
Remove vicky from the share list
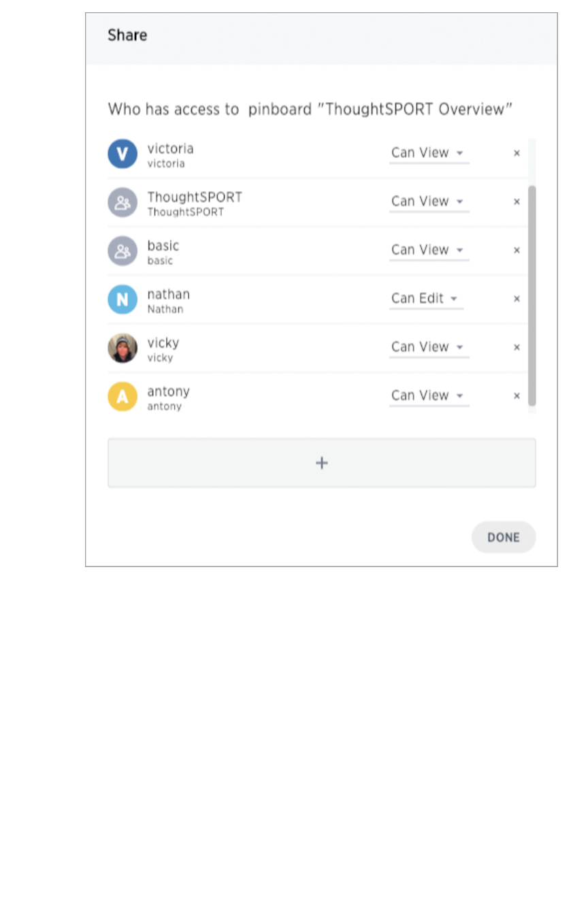pos(517,347)
